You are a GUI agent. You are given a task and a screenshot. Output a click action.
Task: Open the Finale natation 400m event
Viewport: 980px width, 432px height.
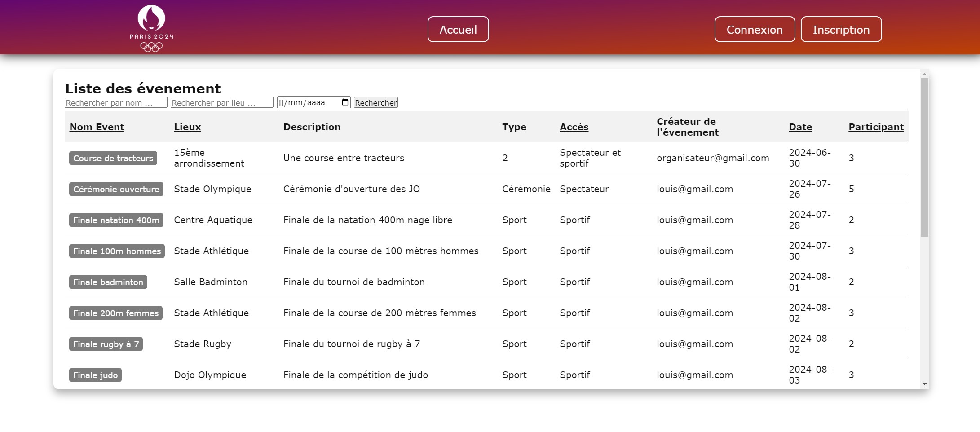coord(116,220)
